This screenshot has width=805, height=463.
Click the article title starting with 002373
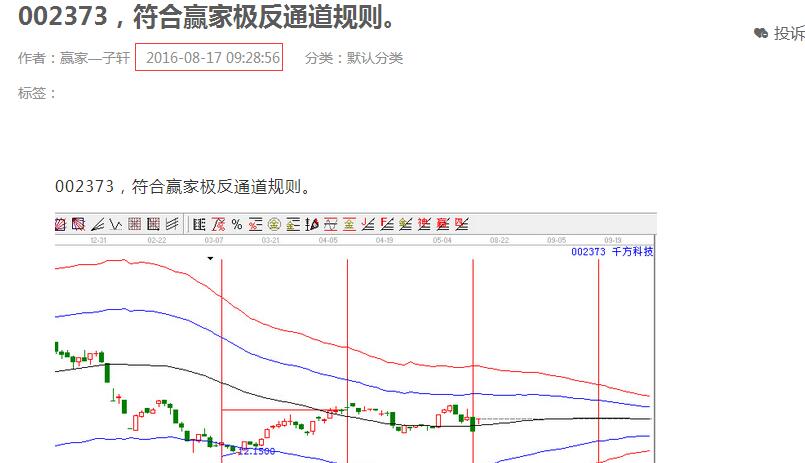click(x=206, y=17)
